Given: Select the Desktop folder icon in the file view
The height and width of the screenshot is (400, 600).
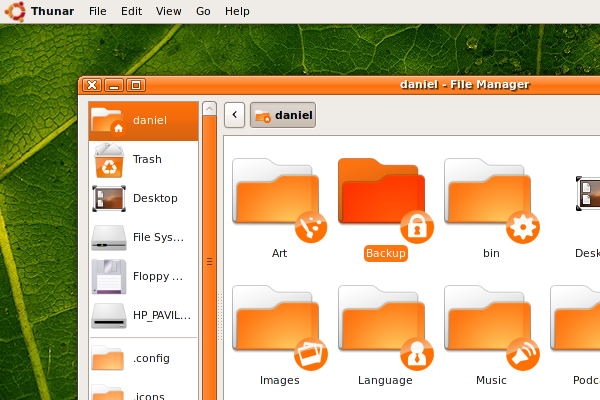Looking at the screenshot, I should (588, 193).
